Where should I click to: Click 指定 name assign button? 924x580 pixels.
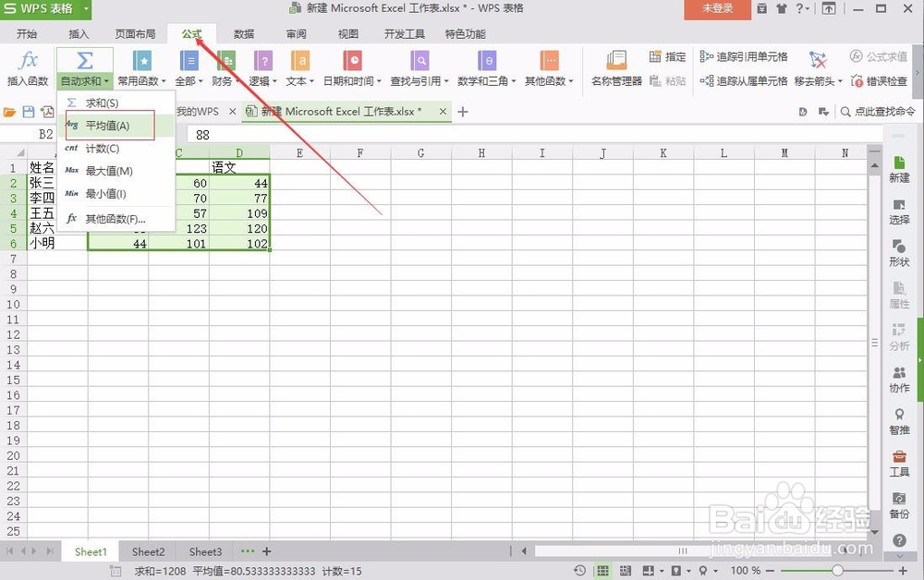pyautogui.click(x=667, y=56)
